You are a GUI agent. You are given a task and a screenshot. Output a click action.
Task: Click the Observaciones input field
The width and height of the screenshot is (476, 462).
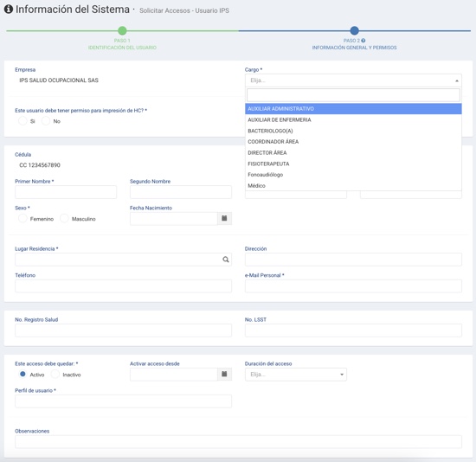[238, 441]
